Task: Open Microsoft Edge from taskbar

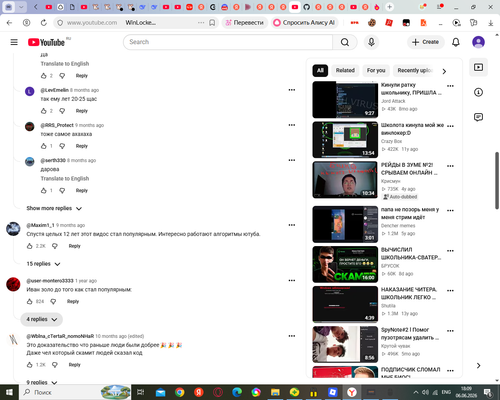Action: (x=237, y=392)
